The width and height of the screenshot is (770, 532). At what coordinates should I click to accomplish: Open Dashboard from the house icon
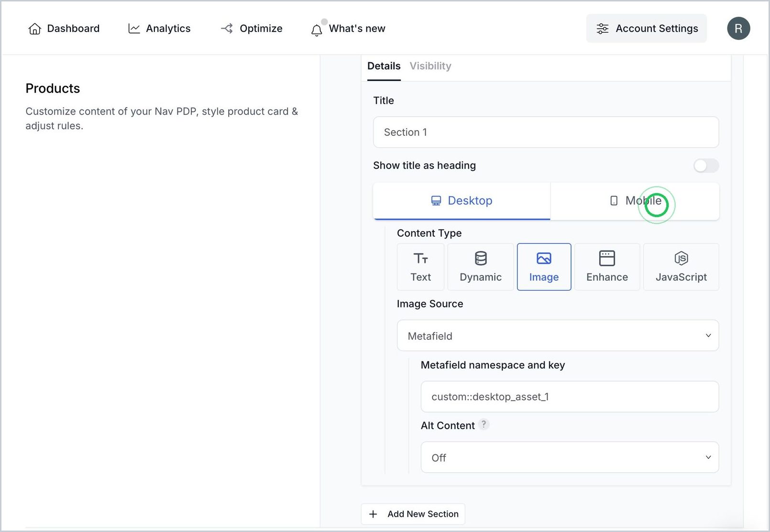click(34, 29)
